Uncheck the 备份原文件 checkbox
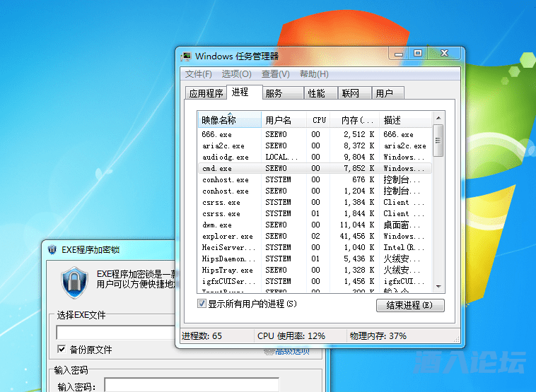Screen dimensions: 536x392 click(62, 350)
